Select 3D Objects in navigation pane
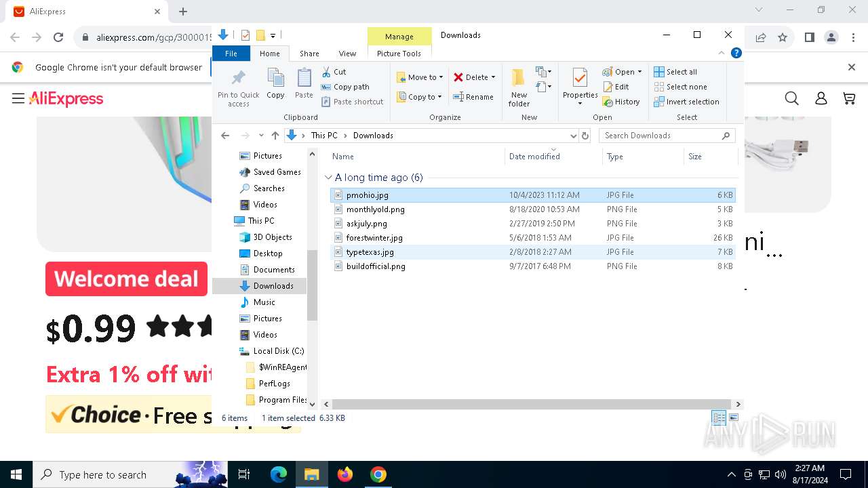This screenshot has width=868, height=488. coord(273,237)
